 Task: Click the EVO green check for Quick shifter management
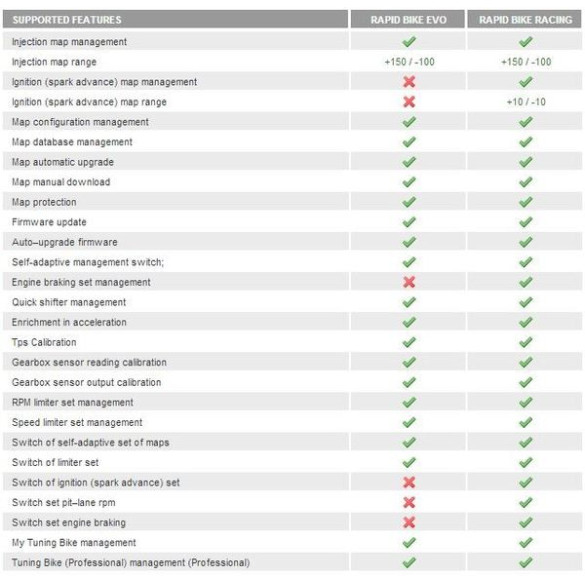pyautogui.click(x=409, y=302)
